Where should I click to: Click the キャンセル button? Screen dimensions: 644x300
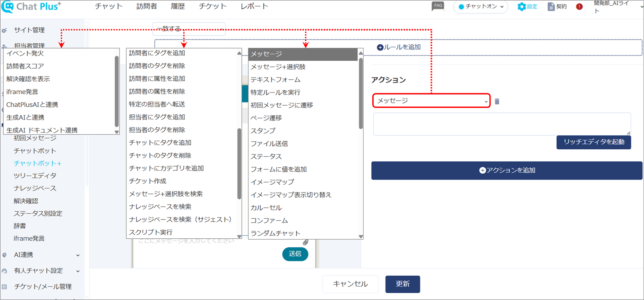(350, 284)
